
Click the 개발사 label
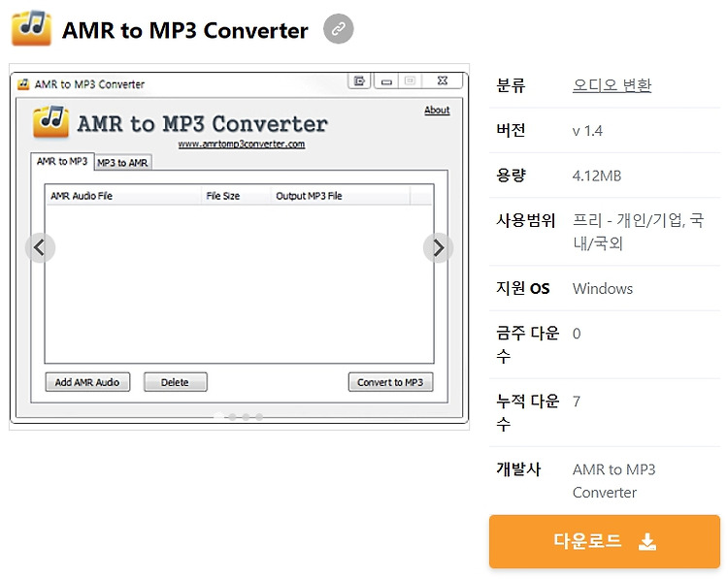click(x=518, y=469)
